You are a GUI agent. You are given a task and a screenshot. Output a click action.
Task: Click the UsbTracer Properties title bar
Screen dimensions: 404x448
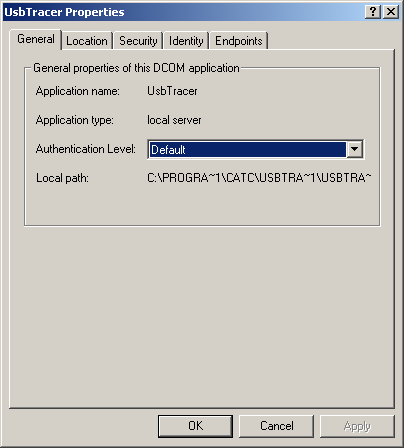point(183,12)
